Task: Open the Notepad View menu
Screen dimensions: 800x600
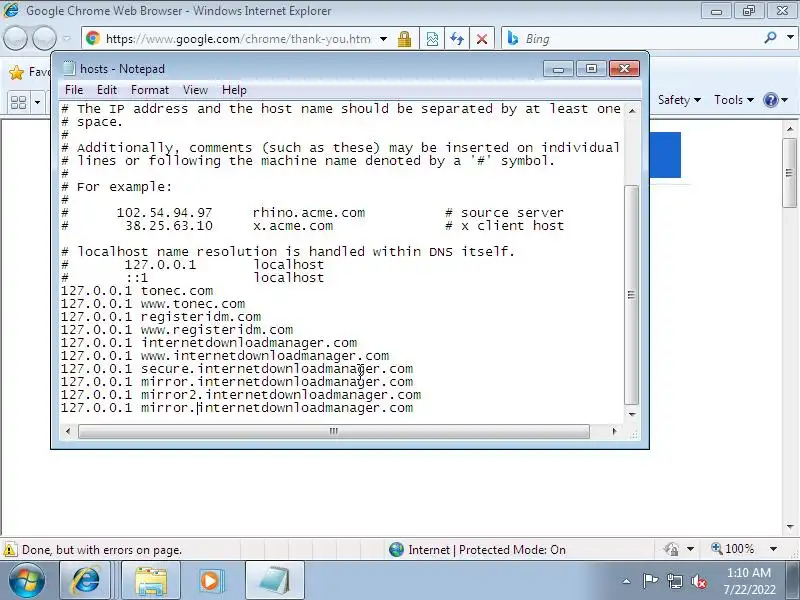Action: pos(195,90)
